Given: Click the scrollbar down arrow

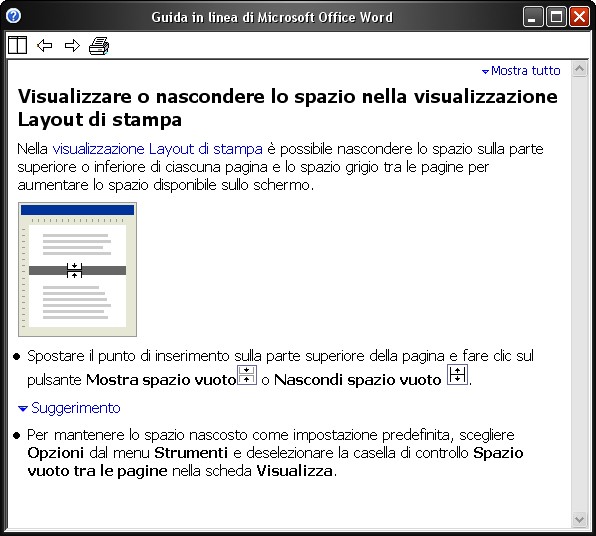Looking at the screenshot, I should (x=580, y=519).
